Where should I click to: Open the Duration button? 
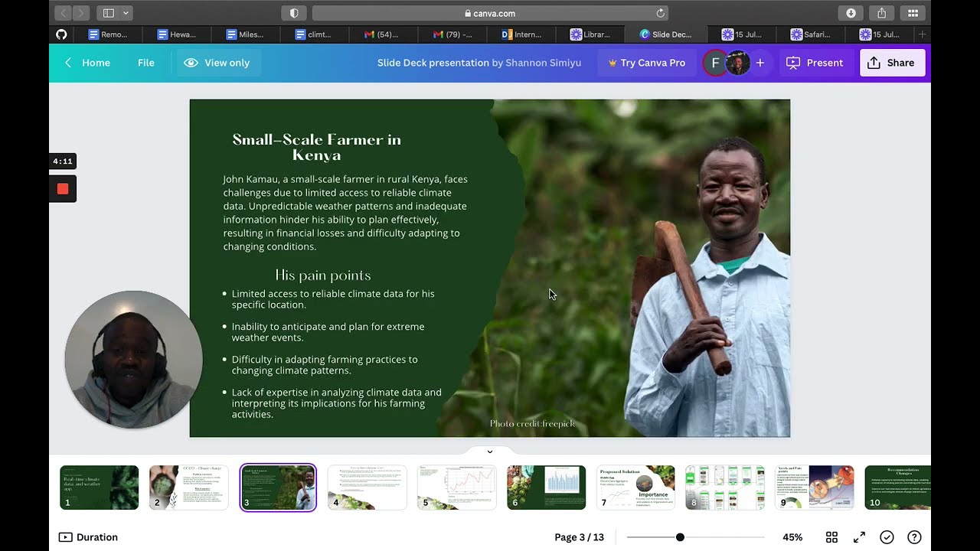(x=88, y=537)
